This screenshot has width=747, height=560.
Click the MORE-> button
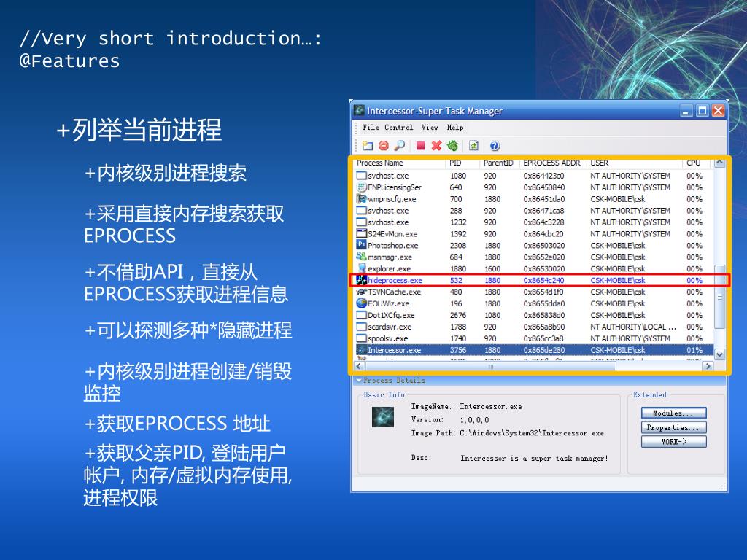pos(673,442)
